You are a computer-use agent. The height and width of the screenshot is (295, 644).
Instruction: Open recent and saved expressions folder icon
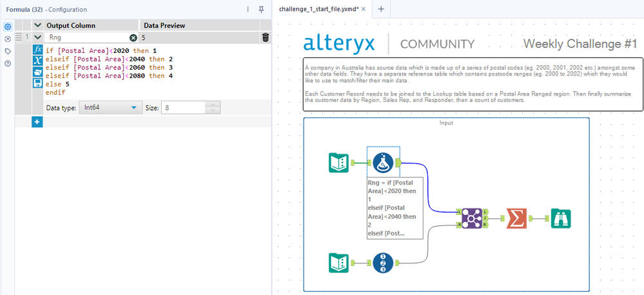click(37, 72)
